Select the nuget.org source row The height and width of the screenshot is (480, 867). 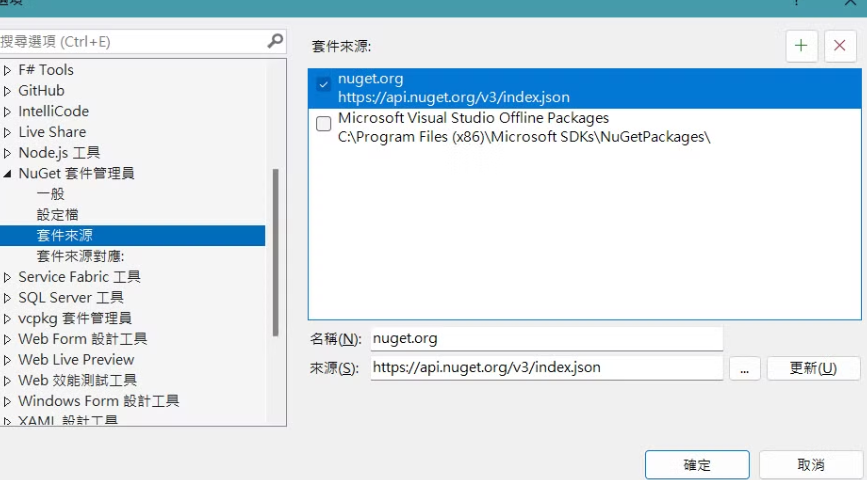click(584, 88)
